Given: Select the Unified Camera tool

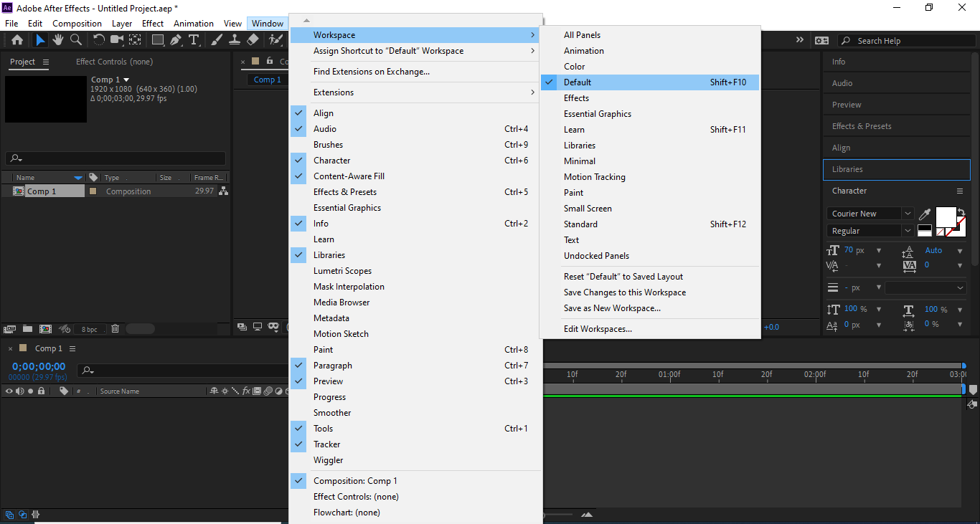Looking at the screenshot, I should [x=117, y=40].
